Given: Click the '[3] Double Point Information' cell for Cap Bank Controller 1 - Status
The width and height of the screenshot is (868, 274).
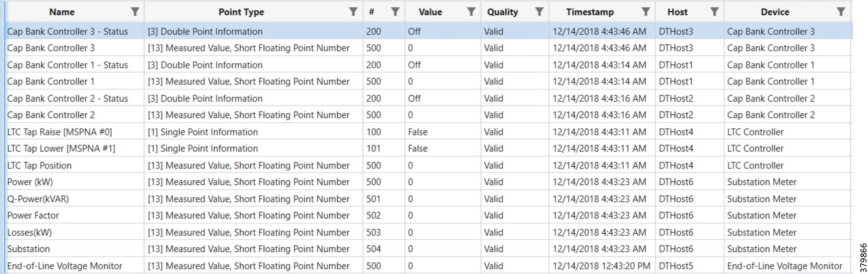Looking at the screenshot, I should pos(205,65).
